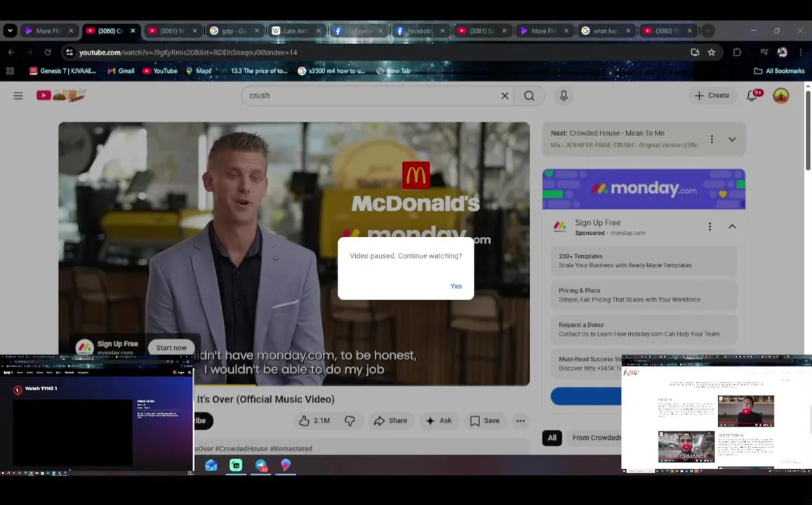Open playlist options three-dot menu

[712, 139]
